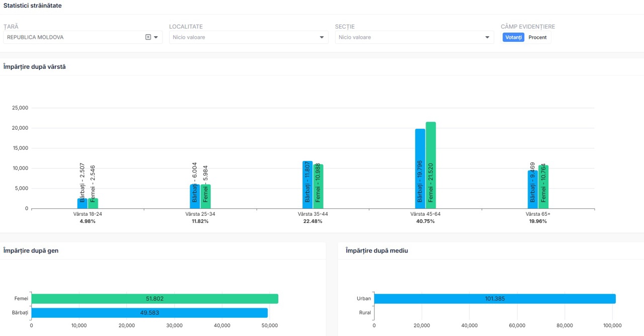Click the green Femei bar for Vârsta 65+
Image resolution: width=644 pixels, height=336 pixels.
coord(543,187)
